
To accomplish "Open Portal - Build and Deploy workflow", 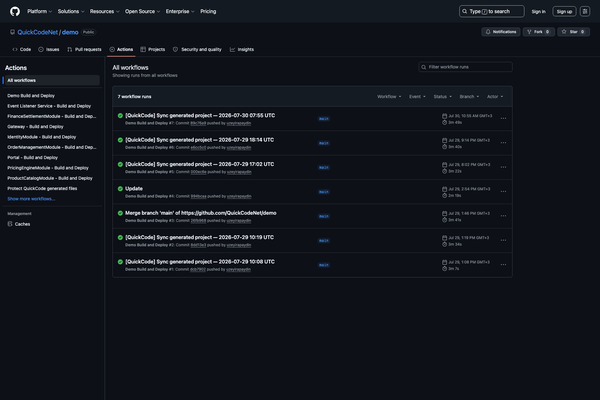I will tap(33, 158).
